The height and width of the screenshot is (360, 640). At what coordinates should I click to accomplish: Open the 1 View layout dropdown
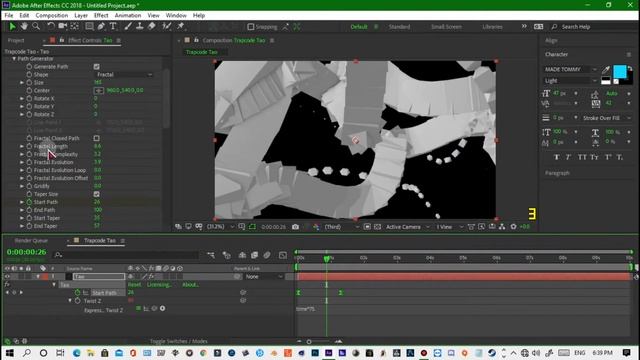450,227
